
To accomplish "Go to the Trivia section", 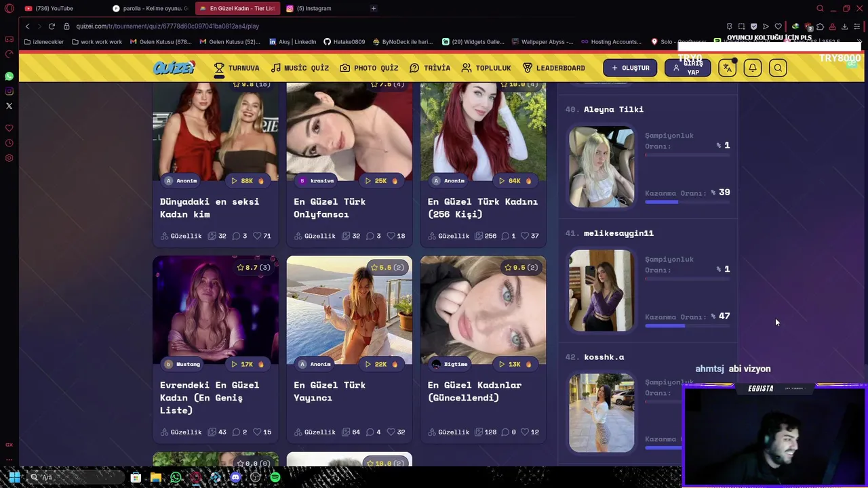I will [x=430, y=68].
